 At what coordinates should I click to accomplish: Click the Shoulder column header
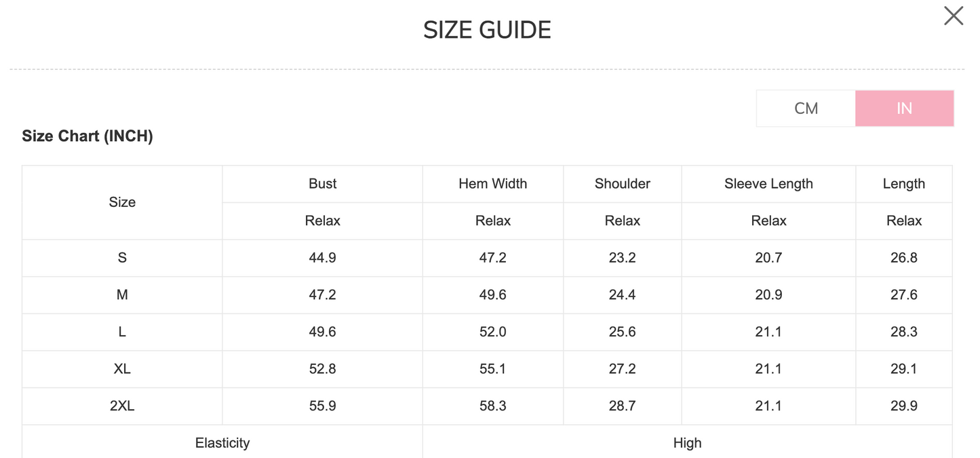tap(622, 184)
